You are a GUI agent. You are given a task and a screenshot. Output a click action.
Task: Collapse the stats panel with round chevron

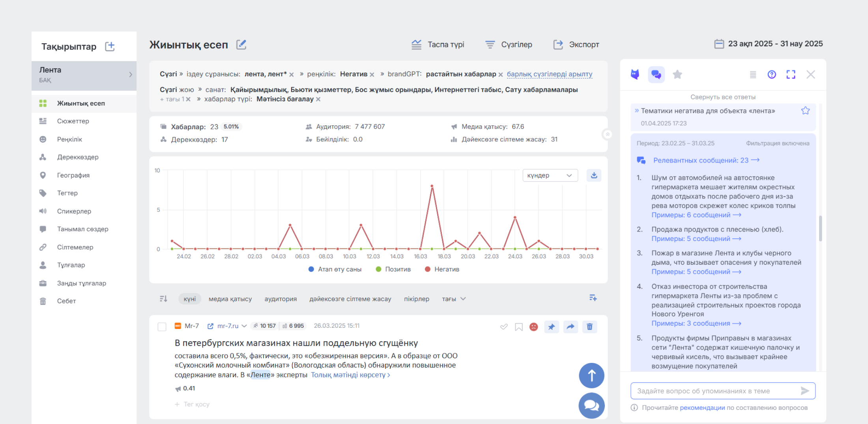608,134
